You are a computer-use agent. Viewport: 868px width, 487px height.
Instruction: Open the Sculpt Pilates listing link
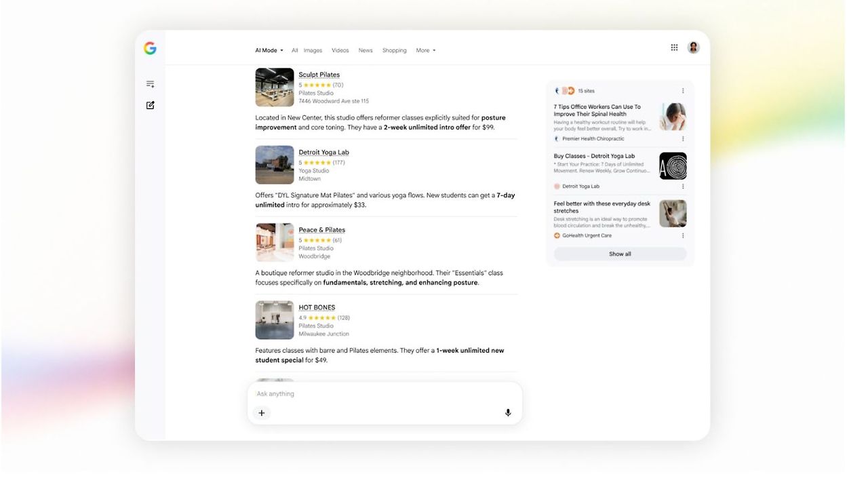tap(319, 75)
